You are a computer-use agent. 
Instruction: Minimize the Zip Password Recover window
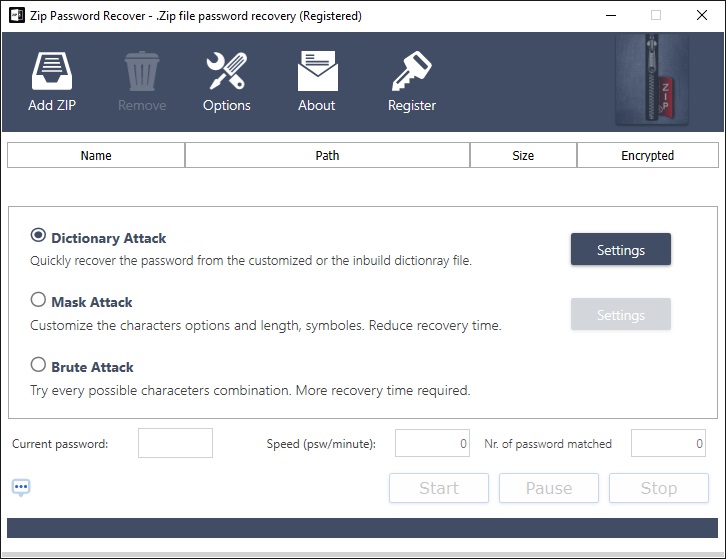[x=611, y=15]
